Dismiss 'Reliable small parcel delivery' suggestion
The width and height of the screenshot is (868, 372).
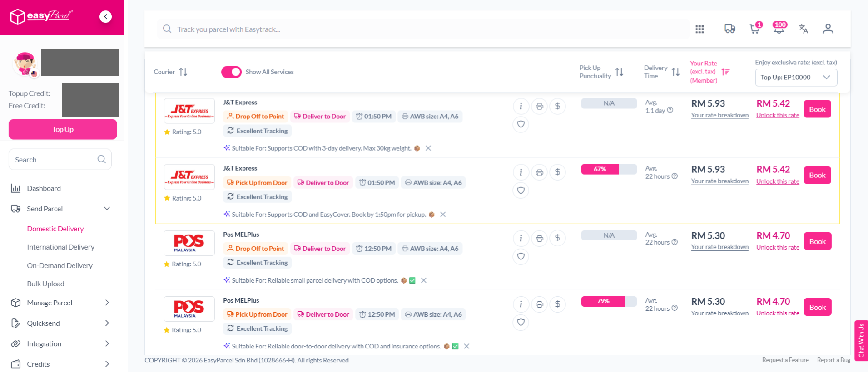coord(423,280)
